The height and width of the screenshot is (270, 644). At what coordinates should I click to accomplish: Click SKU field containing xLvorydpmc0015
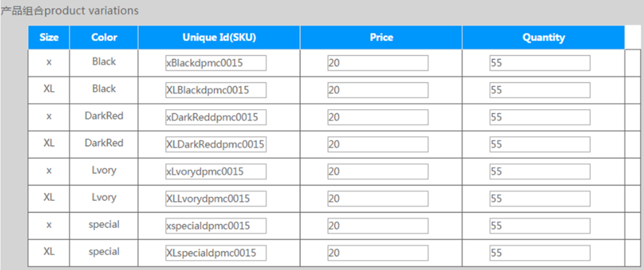point(216,172)
